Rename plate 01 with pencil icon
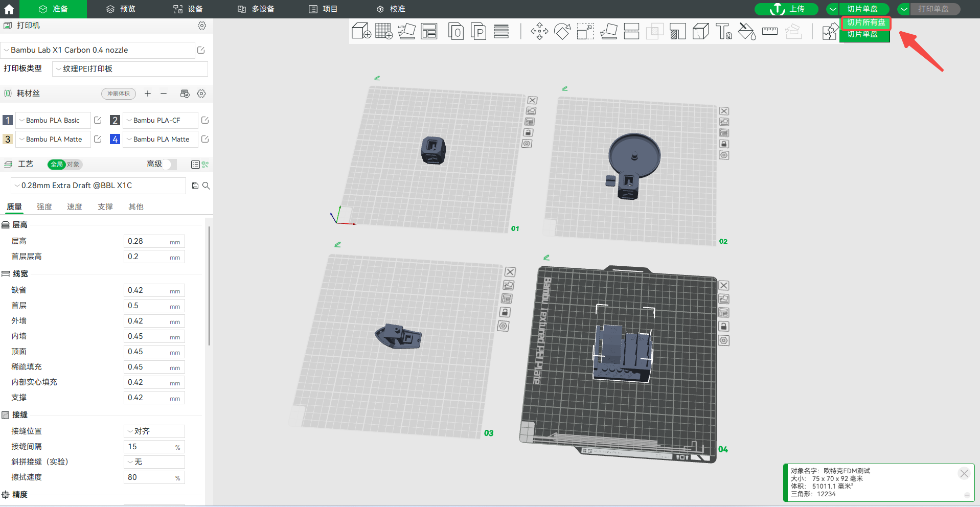This screenshot has height=507, width=980. [x=377, y=78]
